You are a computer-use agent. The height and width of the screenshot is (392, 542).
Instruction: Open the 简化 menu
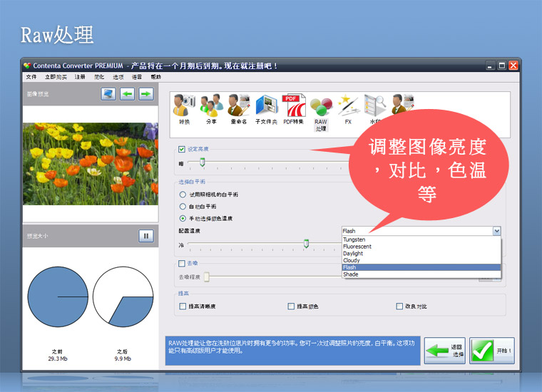point(99,77)
